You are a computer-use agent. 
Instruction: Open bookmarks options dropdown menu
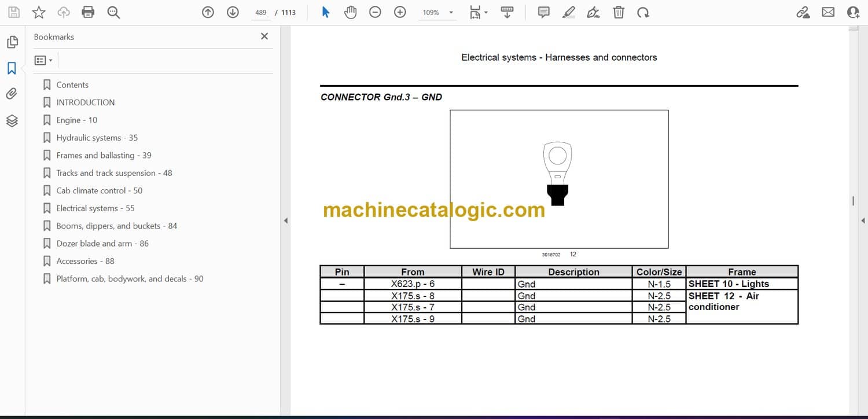43,60
